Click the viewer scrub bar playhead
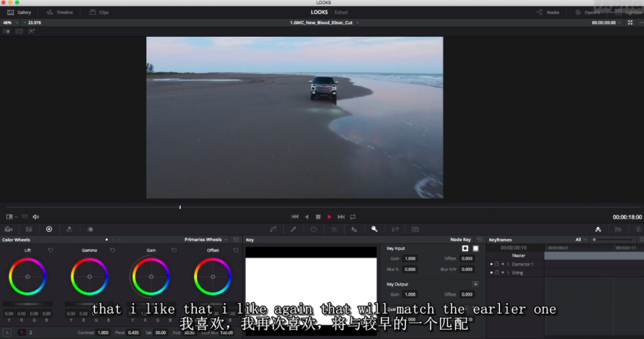The image size is (644, 339). (x=180, y=207)
